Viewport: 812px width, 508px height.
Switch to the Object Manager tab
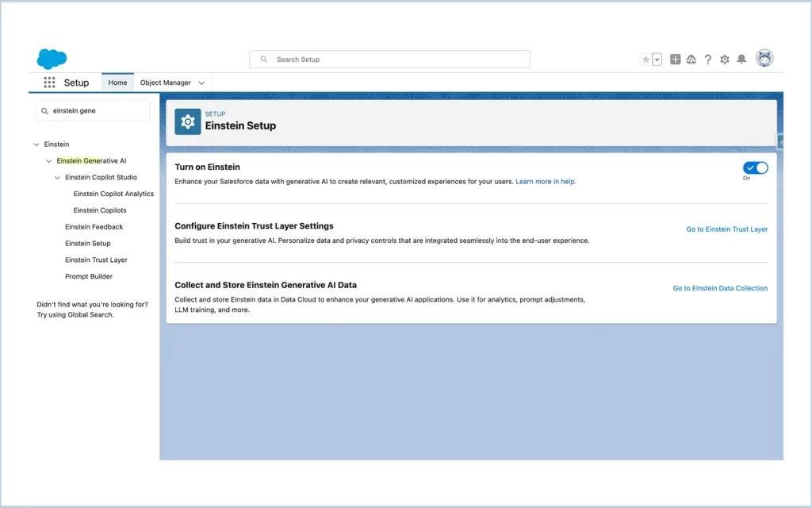165,83
